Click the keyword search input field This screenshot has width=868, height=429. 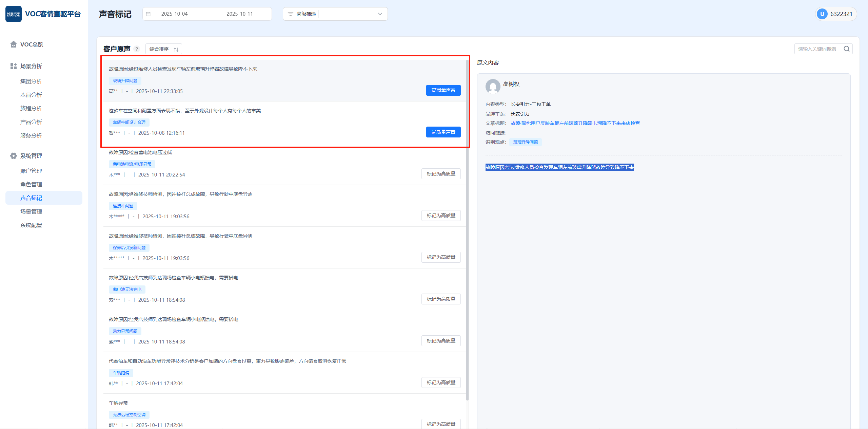click(818, 49)
